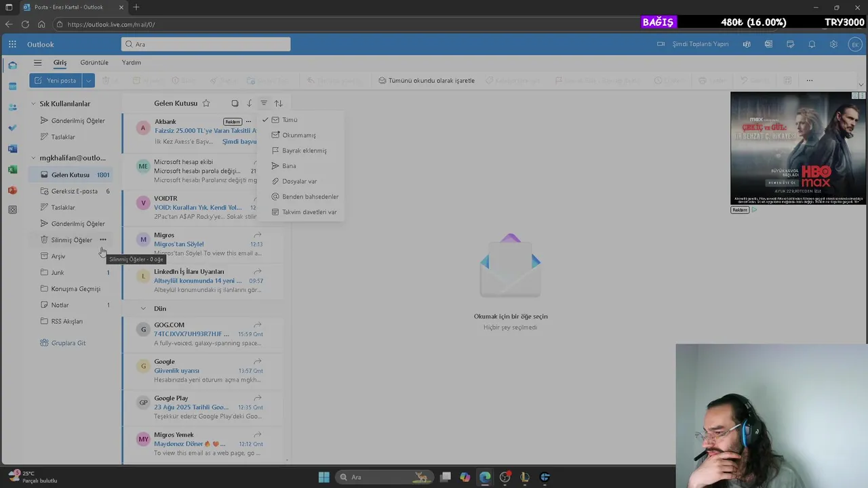Switch to Giriş tab
Image resolution: width=868 pixels, height=488 pixels.
(60, 62)
